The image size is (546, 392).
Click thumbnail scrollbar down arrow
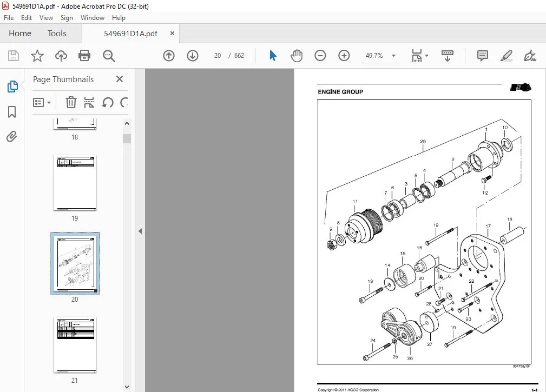pos(127,387)
